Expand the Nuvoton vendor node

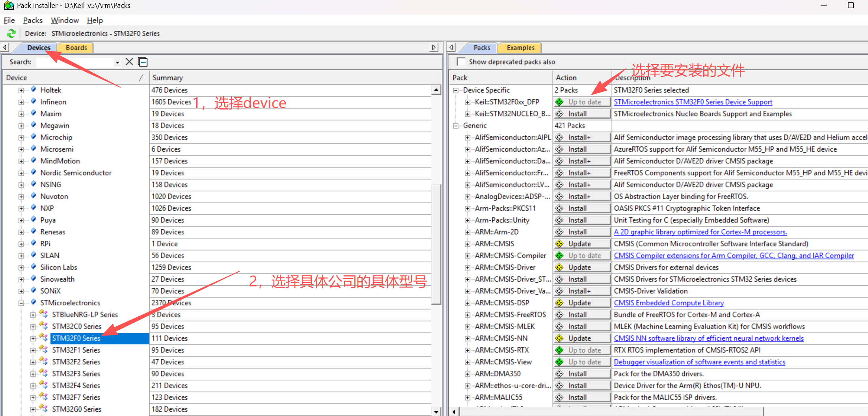coord(21,197)
